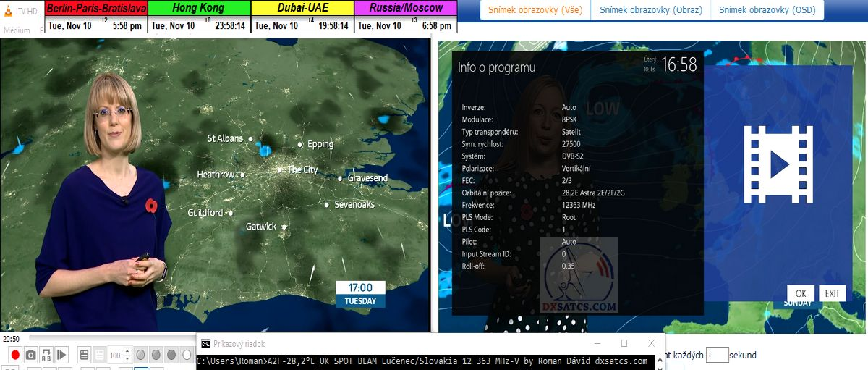The height and width of the screenshot is (370, 868).
Task: Switch to Snímek obrazovky (Vše) tab
Action: point(535,10)
